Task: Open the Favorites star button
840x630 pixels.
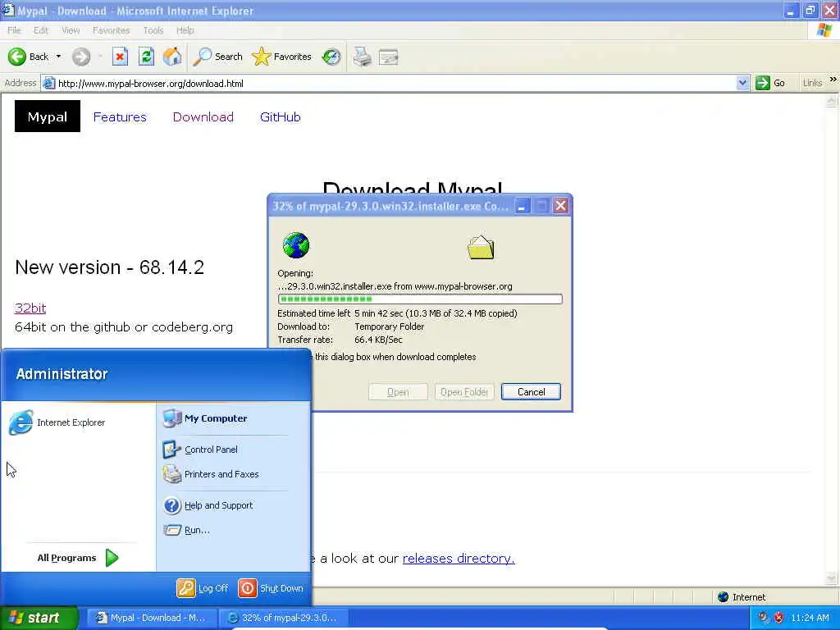Action: pos(282,57)
